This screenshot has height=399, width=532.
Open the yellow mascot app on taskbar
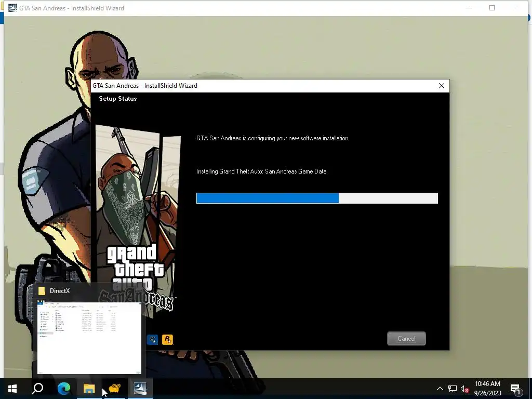coord(115,389)
